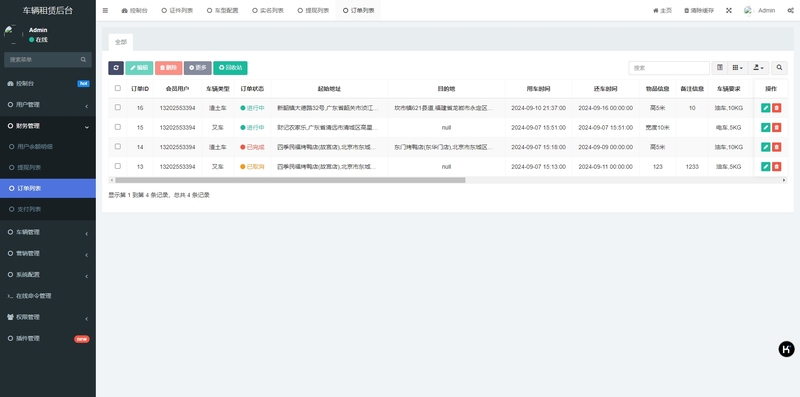The height and width of the screenshot is (397, 800).
Task: Open the columns visibility dropdown
Action: click(x=738, y=67)
